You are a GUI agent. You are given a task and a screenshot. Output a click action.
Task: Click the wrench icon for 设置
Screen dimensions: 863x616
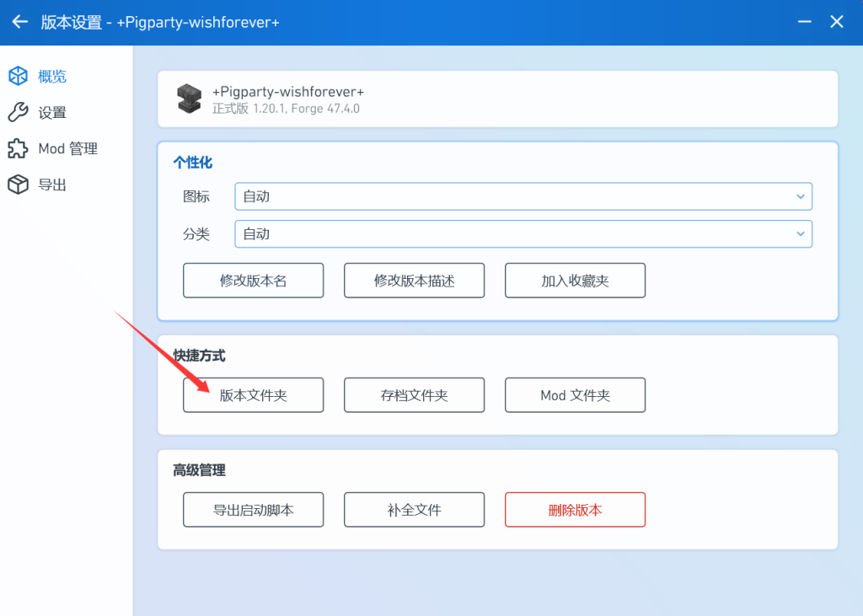pos(18,113)
